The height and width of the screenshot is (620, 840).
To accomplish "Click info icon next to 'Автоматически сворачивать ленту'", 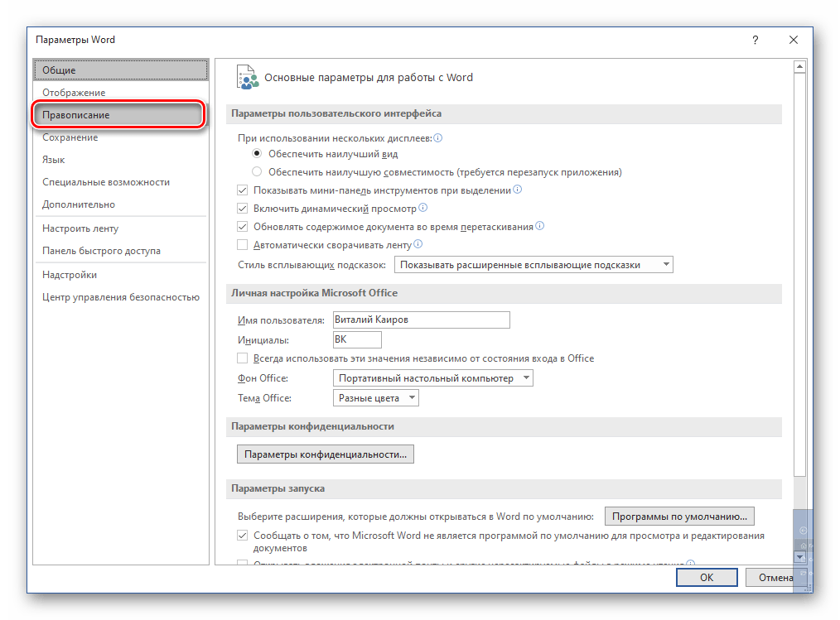I will click(418, 244).
